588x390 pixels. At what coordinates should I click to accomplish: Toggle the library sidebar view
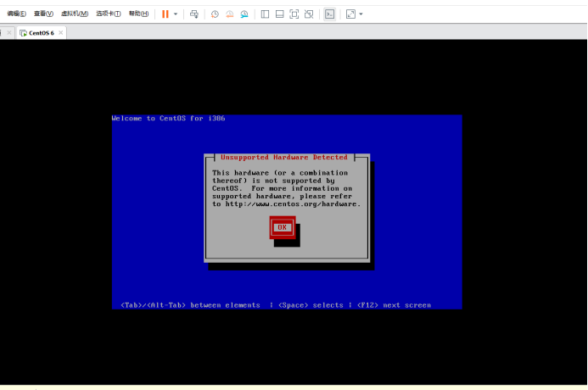tap(265, 14)
